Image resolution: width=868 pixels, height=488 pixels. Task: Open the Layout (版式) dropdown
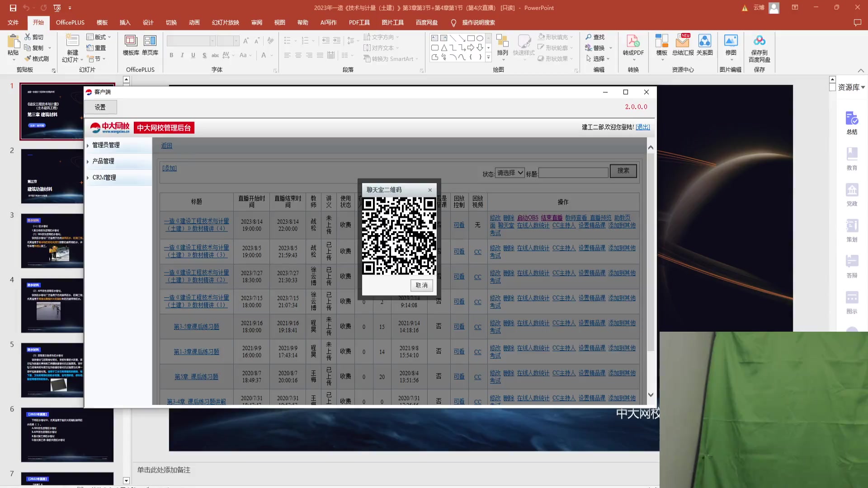click(x=99, y=37)
